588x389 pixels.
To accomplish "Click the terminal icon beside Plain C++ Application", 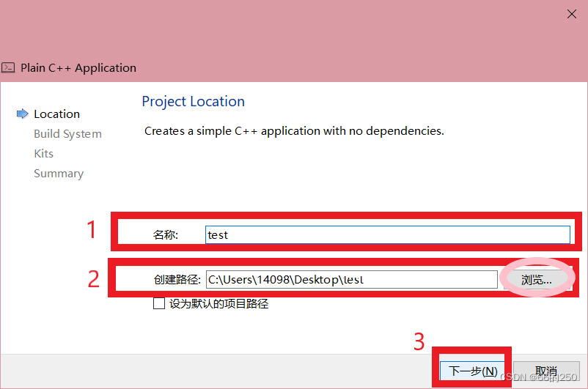I will [x=8, y=68].
